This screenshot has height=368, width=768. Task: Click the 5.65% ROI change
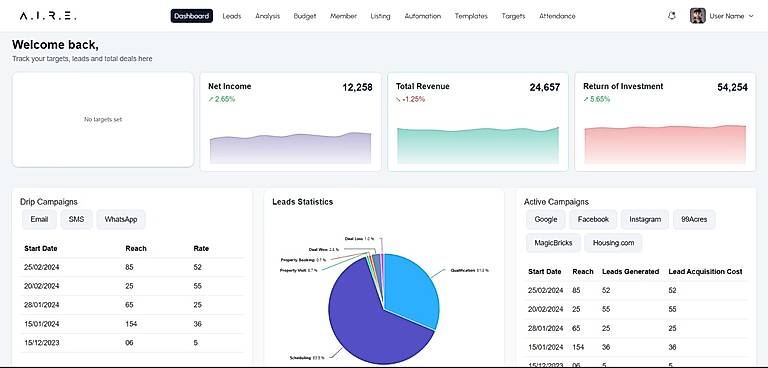(x=597, y=99)
